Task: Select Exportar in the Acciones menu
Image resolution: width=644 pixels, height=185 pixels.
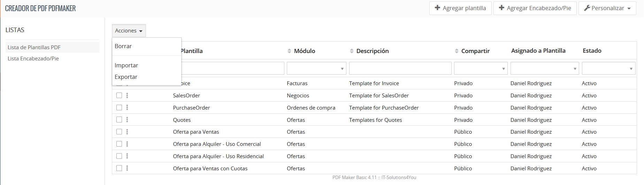Action: pos(126,77)
